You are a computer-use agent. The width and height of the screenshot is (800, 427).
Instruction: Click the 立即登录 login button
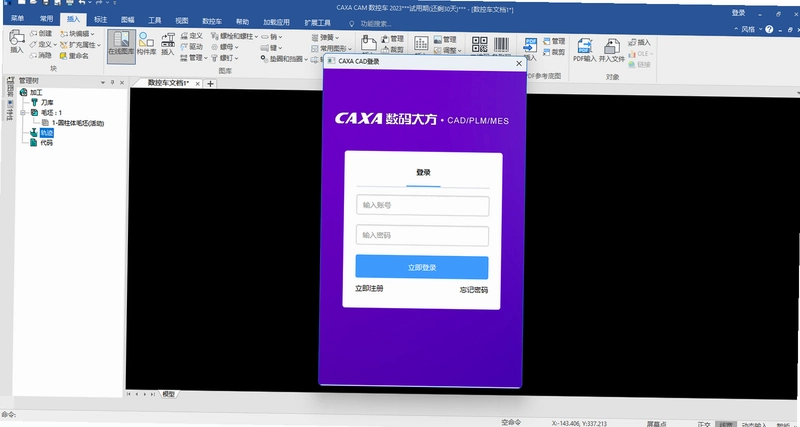pos(421,267)
